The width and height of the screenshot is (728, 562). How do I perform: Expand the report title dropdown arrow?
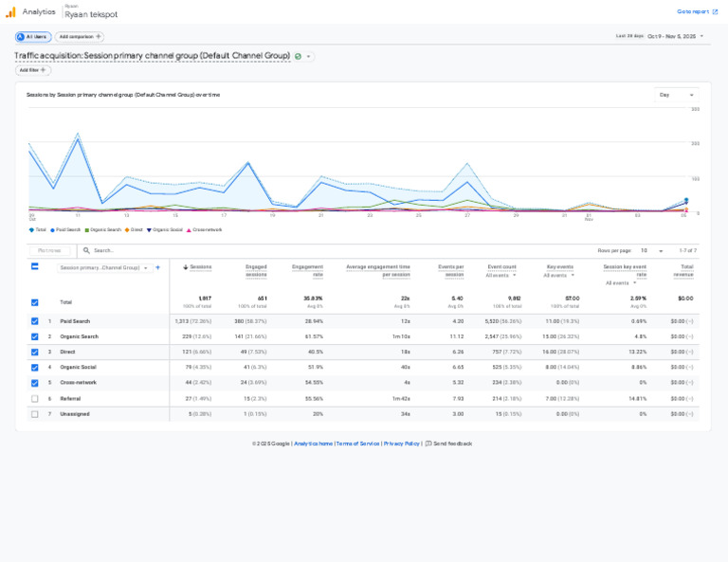tap(308, 57)
